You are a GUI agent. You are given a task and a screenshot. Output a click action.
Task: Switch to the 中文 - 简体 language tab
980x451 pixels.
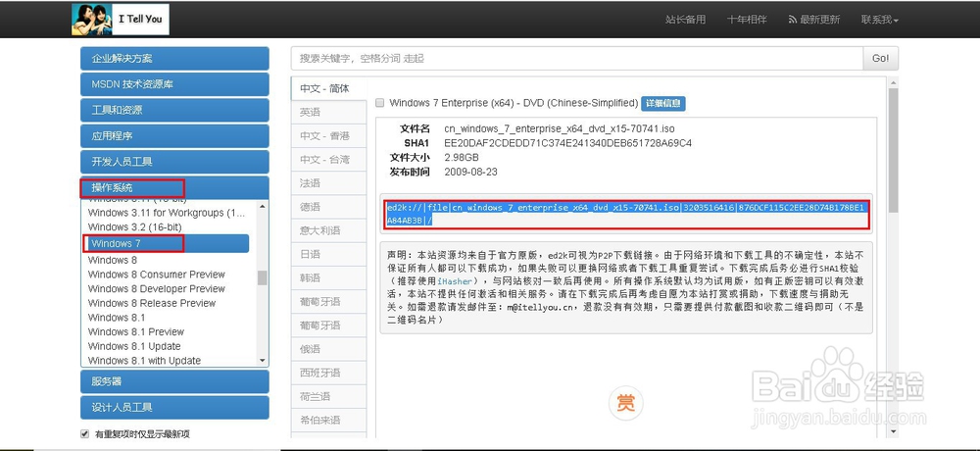click(x=328, y=89)
